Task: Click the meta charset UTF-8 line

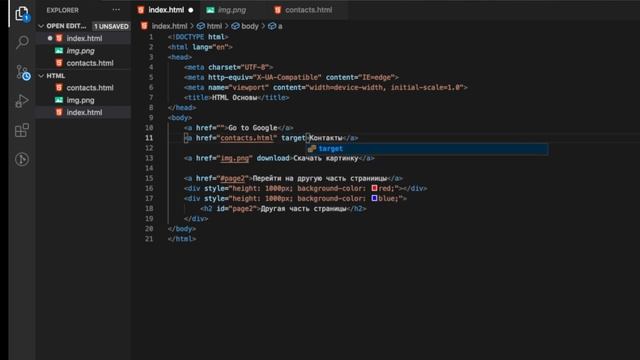Action: pyautogui.click(x=229, y=67)
